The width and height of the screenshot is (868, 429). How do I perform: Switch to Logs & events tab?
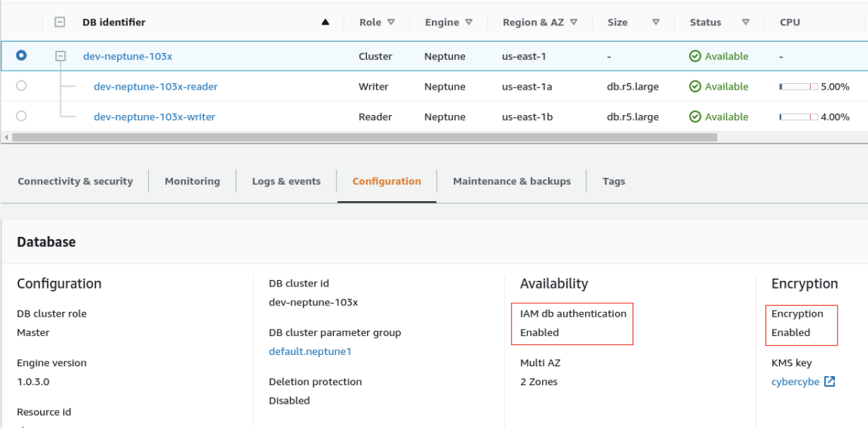(x=287, y=181)
